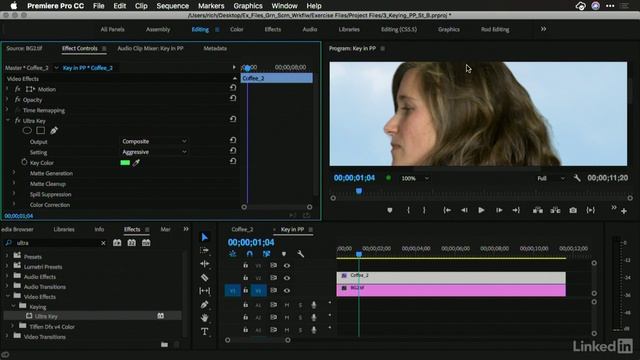The height and width of the screenshot is (360, 640).
Task: Create ellipse mask for Ultra Key
Action: click(27, 131)
